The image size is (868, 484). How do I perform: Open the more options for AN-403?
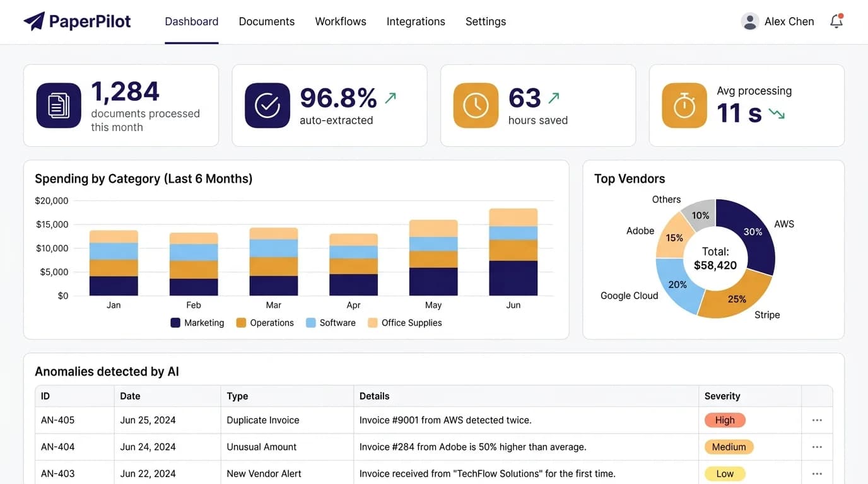(x=817, y=474)
